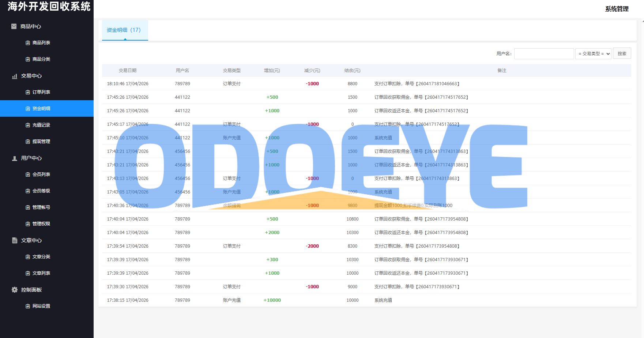Click the 减少(元) column header

pos(312,71)
